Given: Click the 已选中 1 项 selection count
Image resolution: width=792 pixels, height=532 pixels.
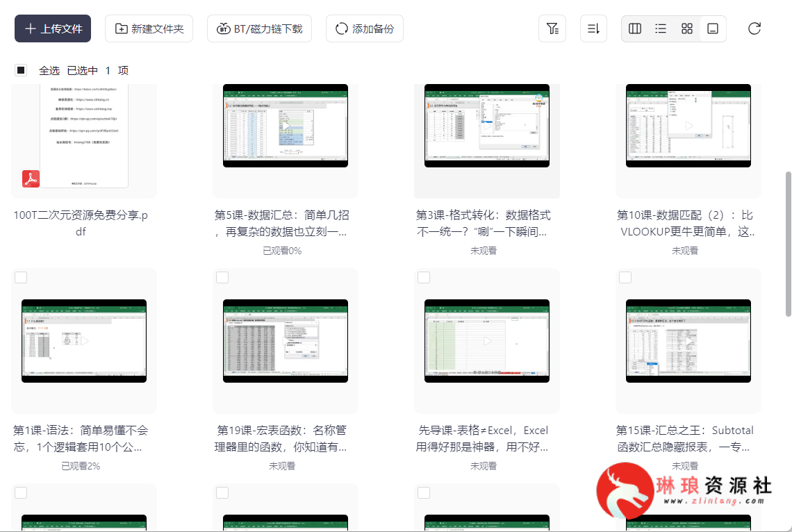Looking at the screenshot, I should point(97,71).
